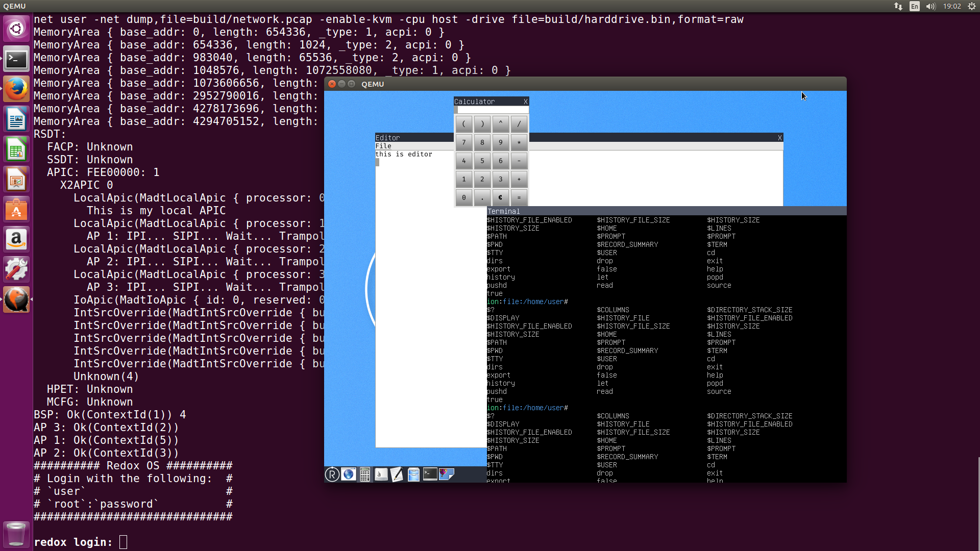Viewport: 980px width, 551px height.
Task: Launch the terminal icon in Redox panel
Action: tap(430, 474)
